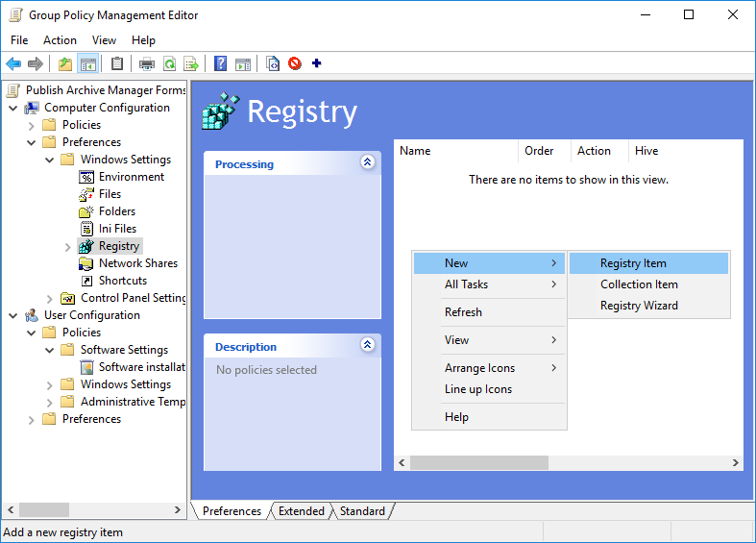The height and width of the screenshot is (543, 756).
Task: Expand Policies under Computer Configuration
Action: point(32,126)
